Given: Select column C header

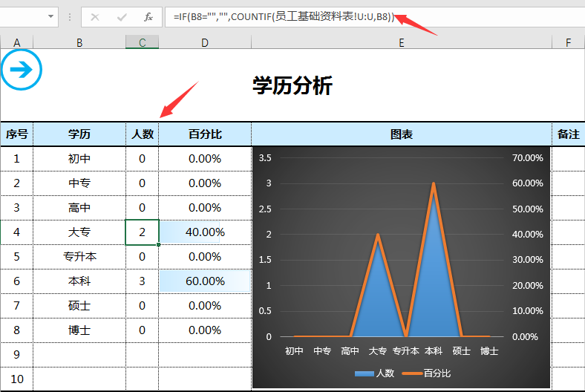Looking at the screenshot, I should point(142,42).
